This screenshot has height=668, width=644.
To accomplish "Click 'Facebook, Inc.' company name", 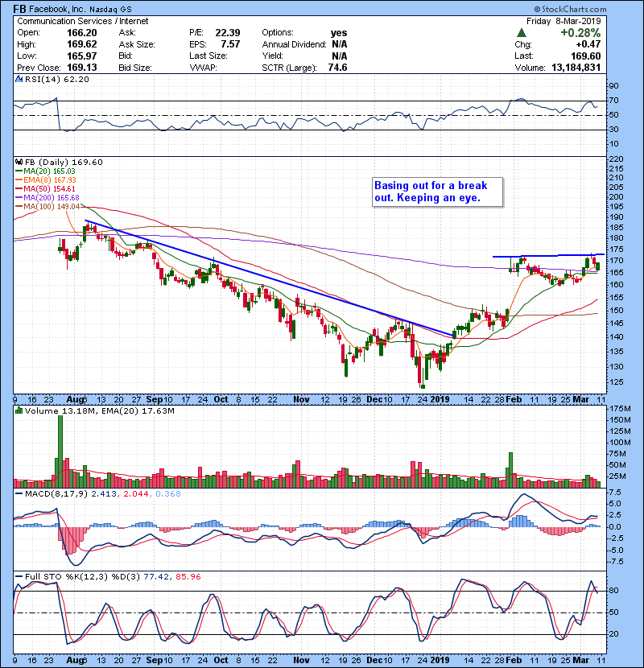I will pos(56,9).
